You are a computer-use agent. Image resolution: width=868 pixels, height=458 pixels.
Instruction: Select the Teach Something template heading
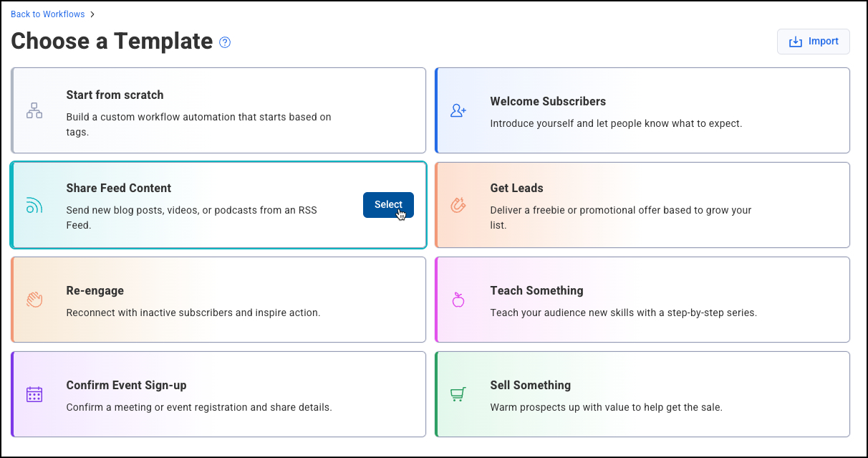tap(536, 290)
